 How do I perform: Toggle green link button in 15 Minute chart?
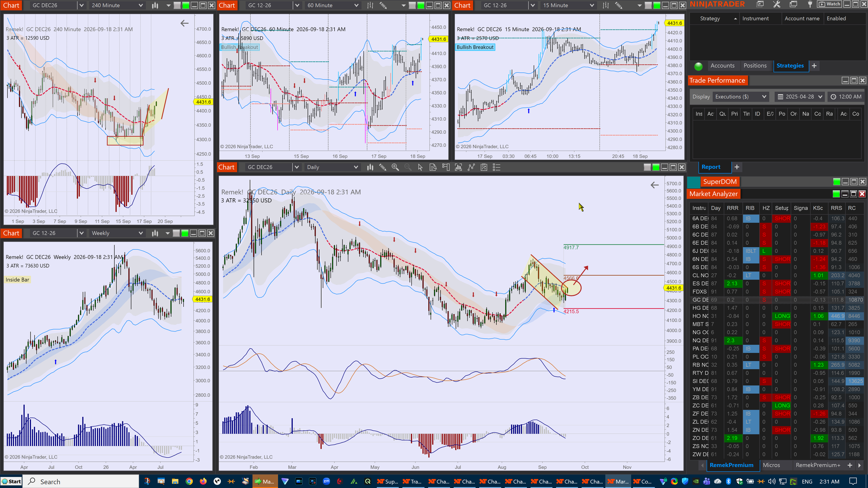point(657,5)
